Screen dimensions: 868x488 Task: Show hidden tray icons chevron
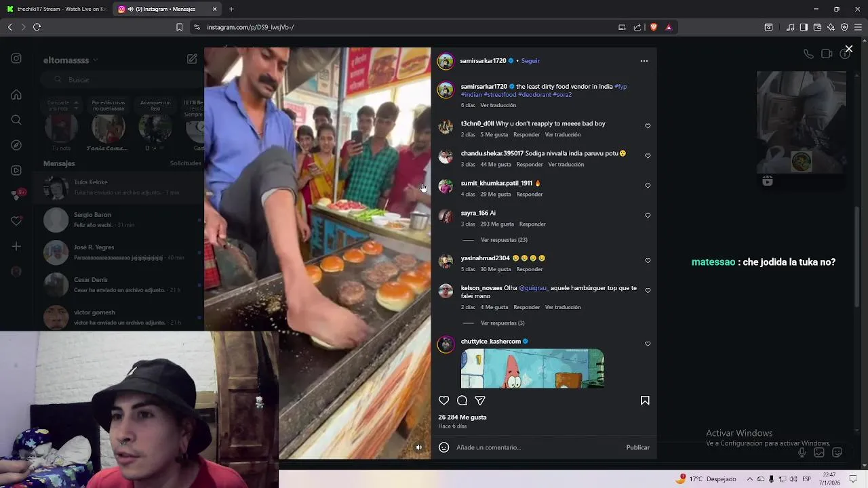pyautogui.click(x=749, y=479)
